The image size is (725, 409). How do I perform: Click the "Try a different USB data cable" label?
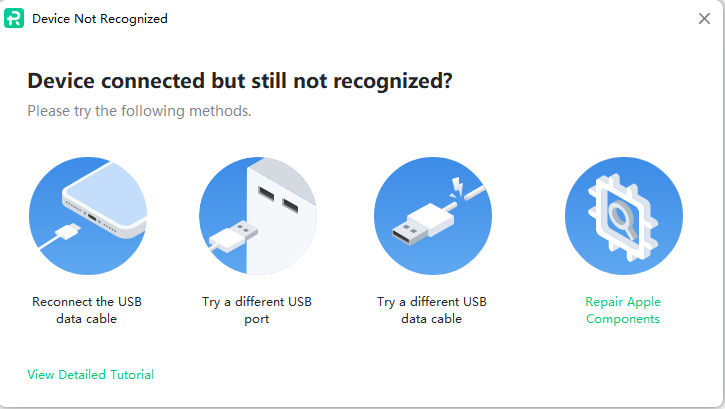click(432, 310)
